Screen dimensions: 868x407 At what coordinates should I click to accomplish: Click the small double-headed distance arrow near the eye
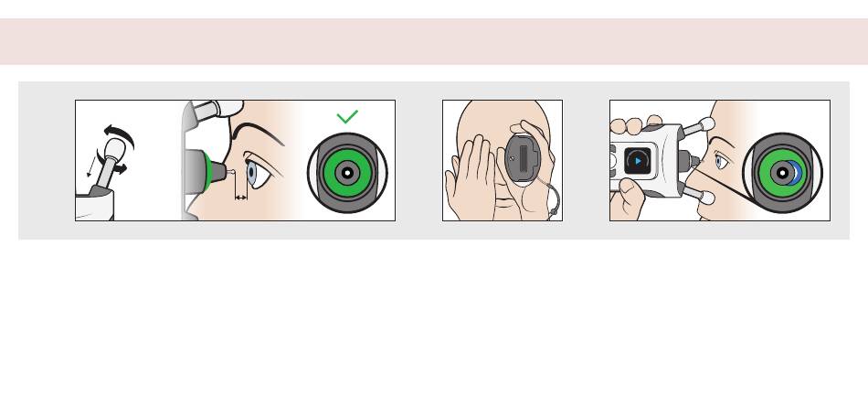pos(241,197)
